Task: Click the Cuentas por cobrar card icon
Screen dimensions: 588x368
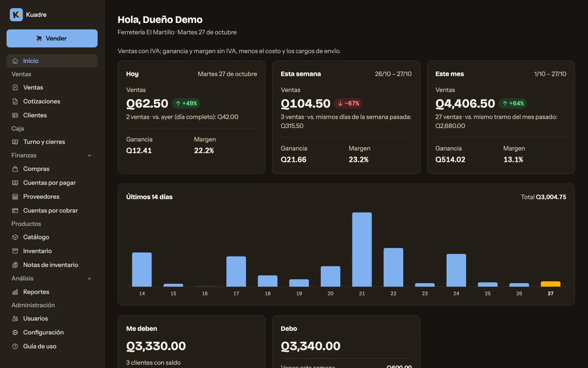Action: [15, 211]
